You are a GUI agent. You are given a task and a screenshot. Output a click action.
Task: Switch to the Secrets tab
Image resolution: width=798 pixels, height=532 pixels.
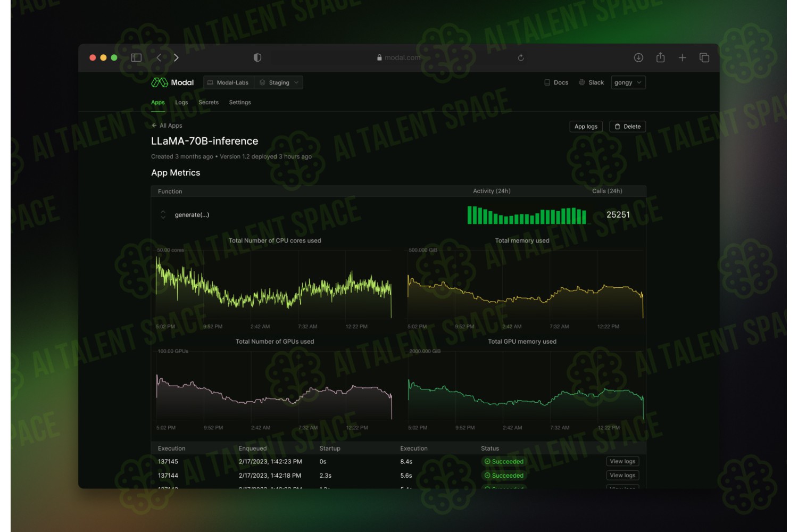pyautogui.click(x=209, y=103)
